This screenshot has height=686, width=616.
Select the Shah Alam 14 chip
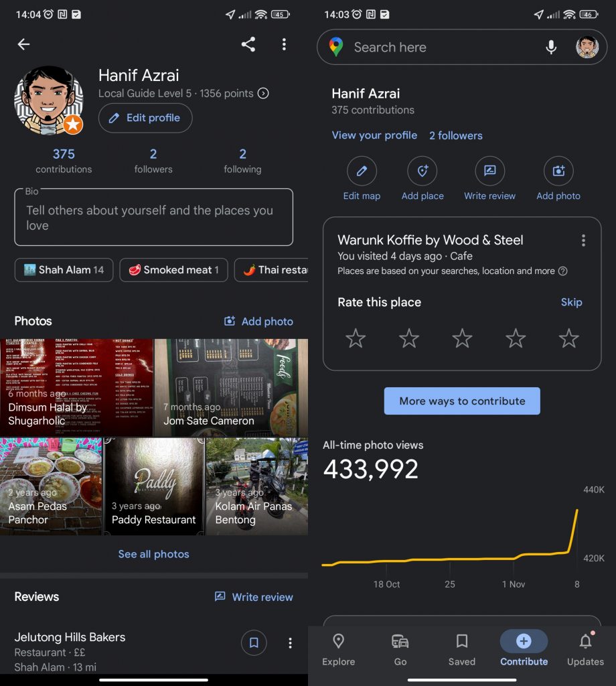click(64, 270)
